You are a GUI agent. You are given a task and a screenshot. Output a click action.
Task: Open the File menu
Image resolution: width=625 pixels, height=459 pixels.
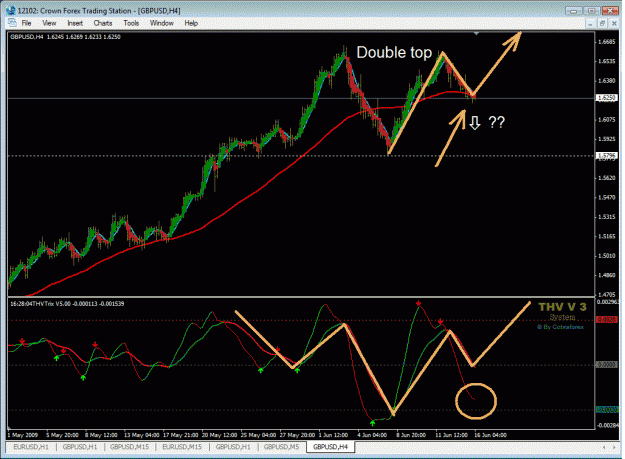(26, 23)
